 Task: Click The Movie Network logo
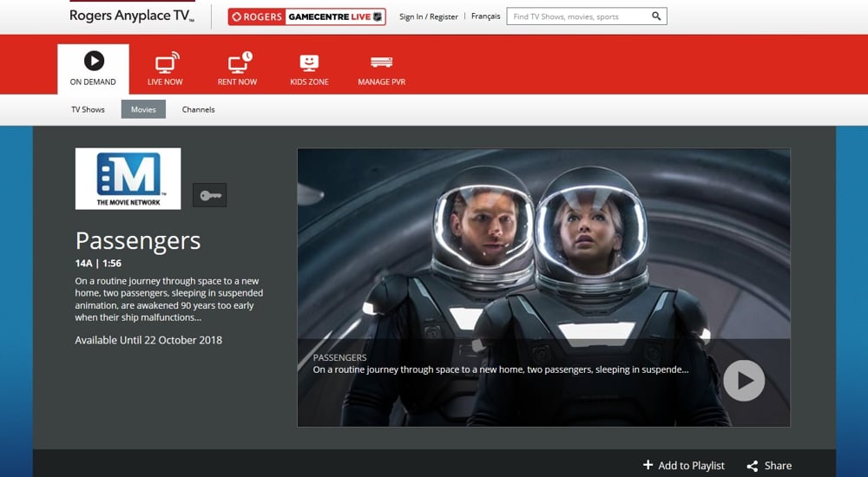point(128,179)
